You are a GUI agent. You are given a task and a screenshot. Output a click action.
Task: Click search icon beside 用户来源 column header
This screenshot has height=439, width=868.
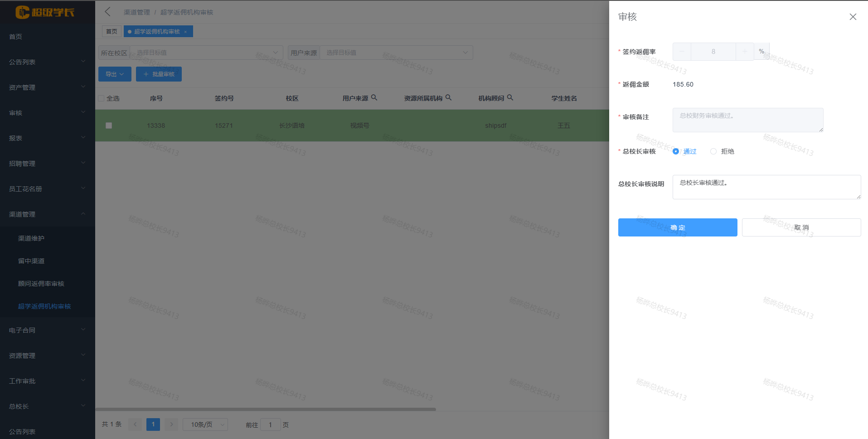(374, 97)
